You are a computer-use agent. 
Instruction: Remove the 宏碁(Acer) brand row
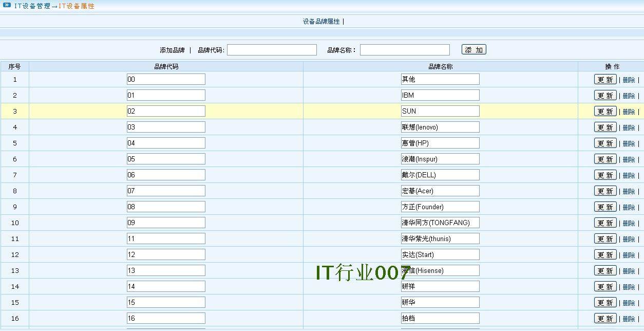tap(629, 191)
